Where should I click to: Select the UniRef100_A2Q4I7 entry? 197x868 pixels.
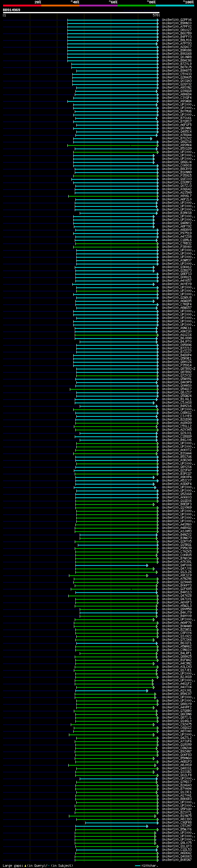click(x=177, y=47)
